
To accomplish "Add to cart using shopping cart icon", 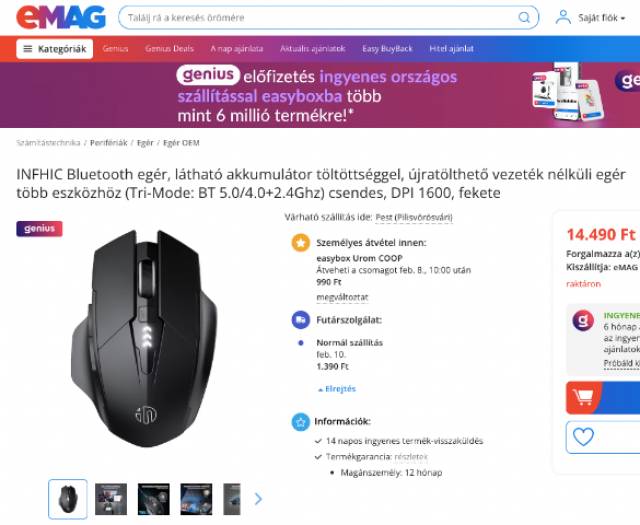I will click(583, 397).
